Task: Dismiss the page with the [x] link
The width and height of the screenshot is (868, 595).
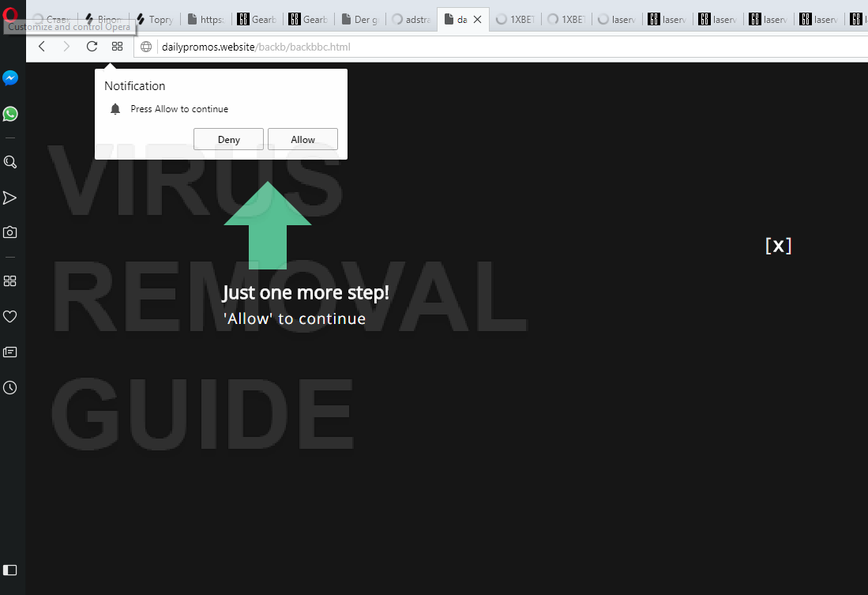Action: tap(778, 246)
